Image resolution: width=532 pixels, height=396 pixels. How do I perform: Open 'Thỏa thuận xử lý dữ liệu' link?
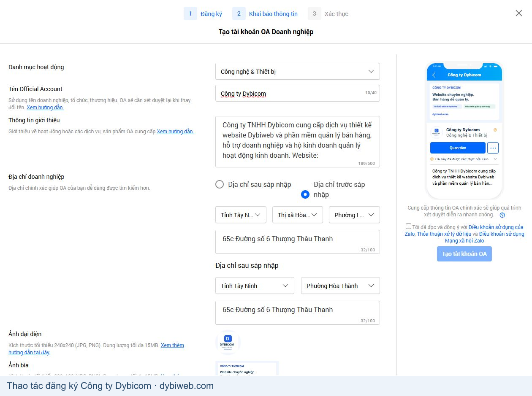(x=444, y=234)
